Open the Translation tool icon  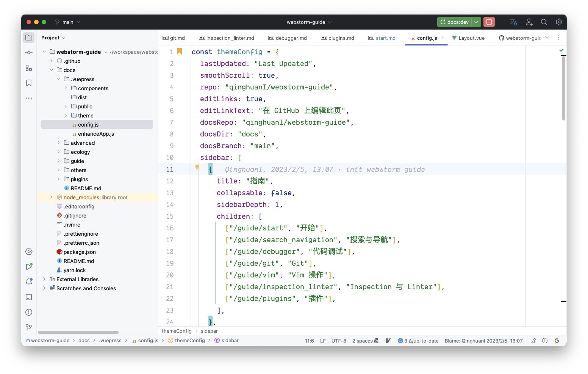513,22
